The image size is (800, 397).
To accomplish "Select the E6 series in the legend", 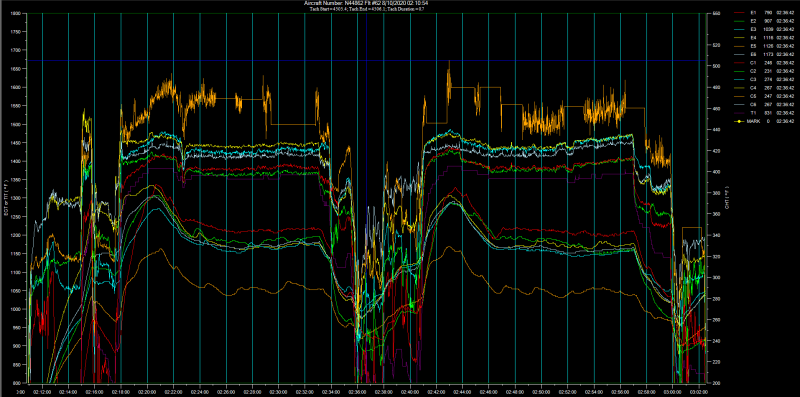I will [764, 54].
